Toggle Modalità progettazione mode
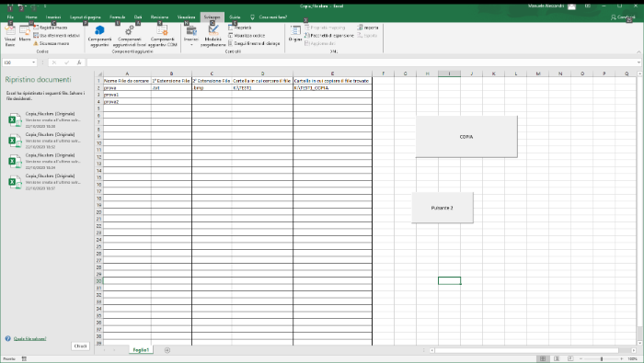Screen dimensions: 644x363 coord(213,36)
